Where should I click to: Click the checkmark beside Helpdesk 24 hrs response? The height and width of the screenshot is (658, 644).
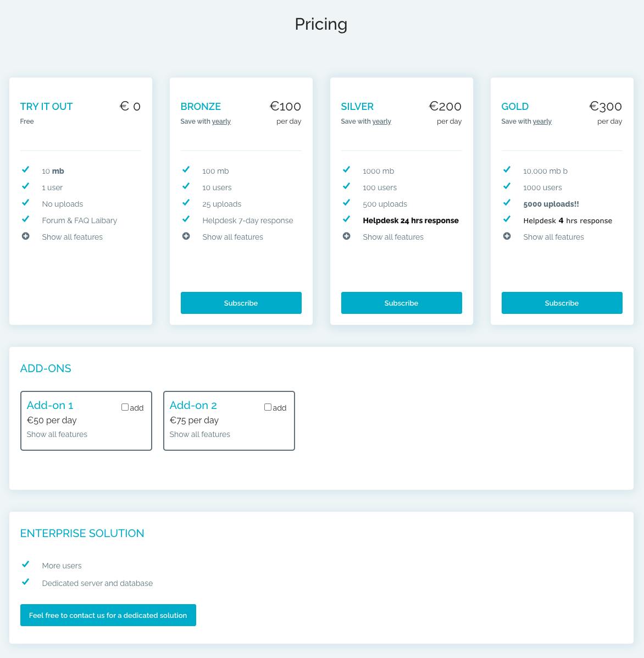[x=346, y=219]
